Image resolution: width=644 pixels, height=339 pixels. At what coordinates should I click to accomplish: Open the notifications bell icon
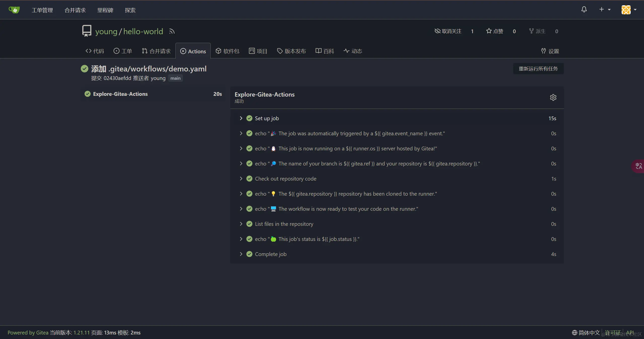(584, 10)
